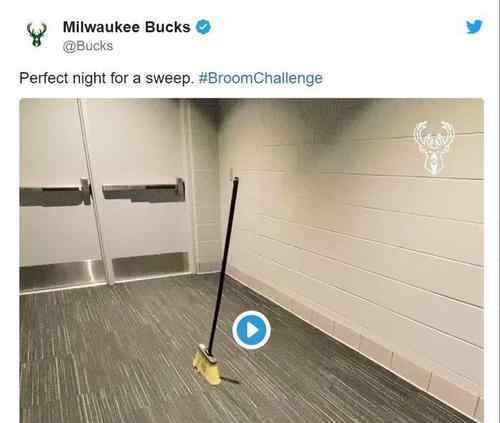500x423 pixels.
Task: Open Twitter via the blue bird icon
Action: (474, 26)
